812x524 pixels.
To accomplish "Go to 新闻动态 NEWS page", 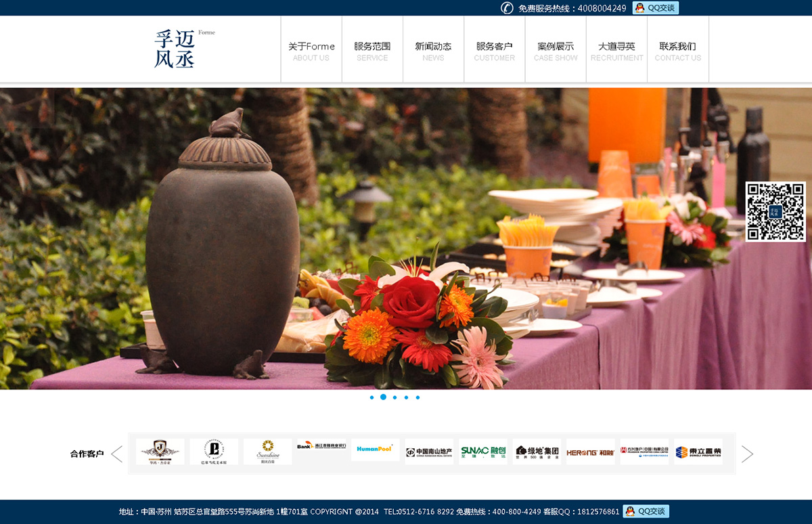I will point(433,51).
